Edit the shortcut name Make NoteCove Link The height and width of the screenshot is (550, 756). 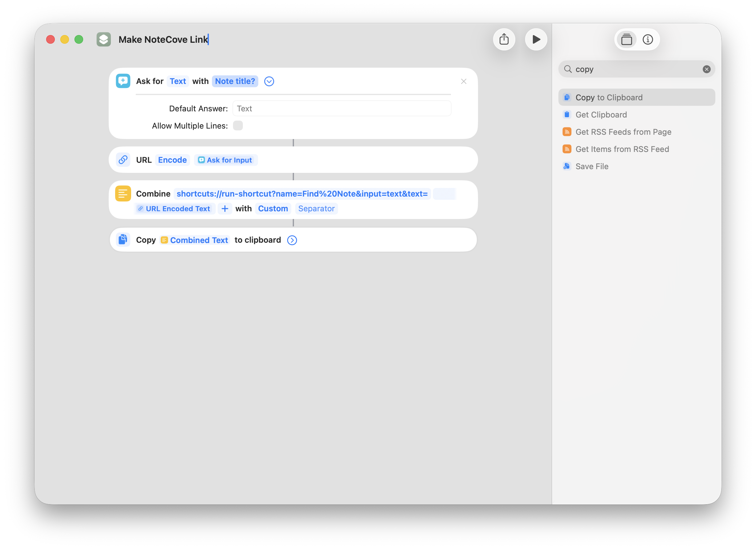click(x=163, y=39)
